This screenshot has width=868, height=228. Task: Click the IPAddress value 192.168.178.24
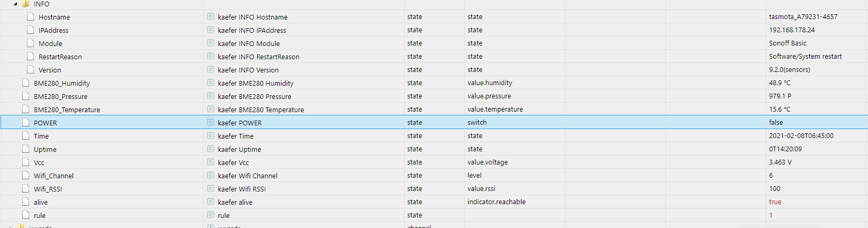(792, 30)
